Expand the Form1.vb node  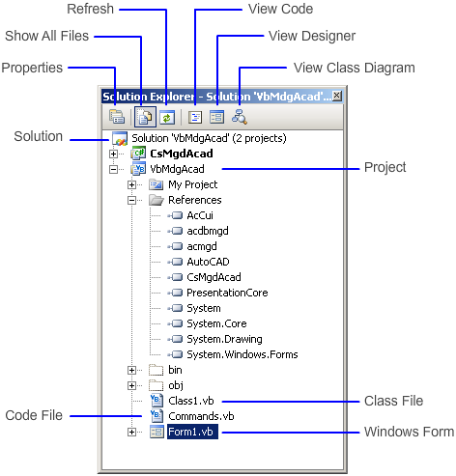point(131,432)
